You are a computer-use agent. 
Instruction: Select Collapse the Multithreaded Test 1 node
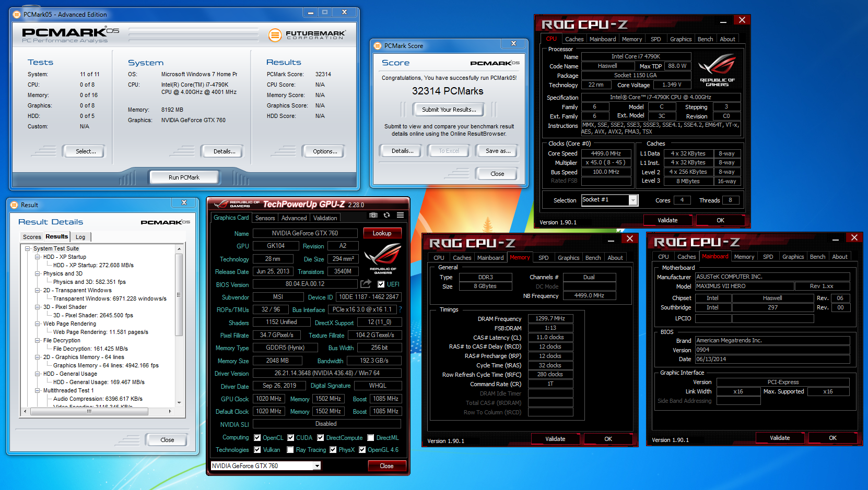38,390
